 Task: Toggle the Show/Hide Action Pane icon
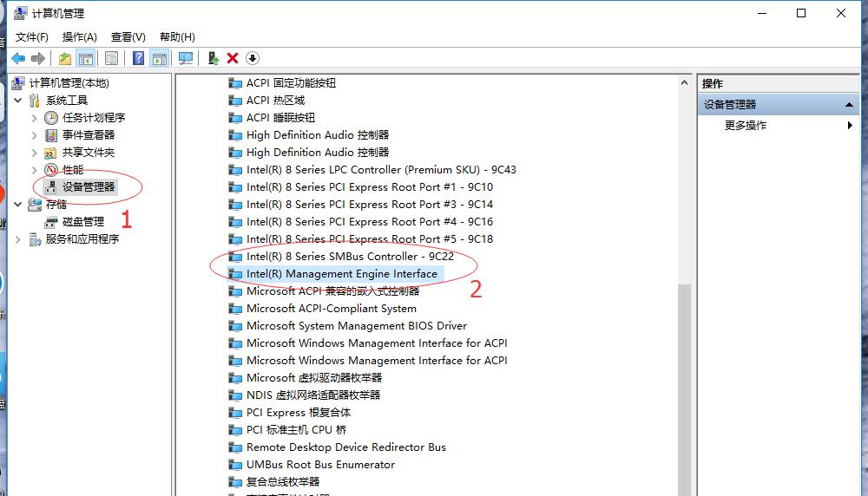point(160,58)
